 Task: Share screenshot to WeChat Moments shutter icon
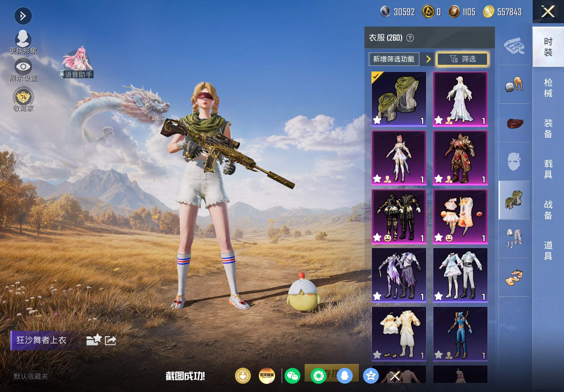[319, 376]
